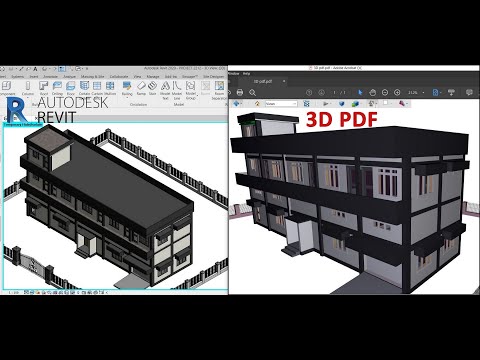
Task: Click the scrolling mode icon in Acrobat toolbar
Action: pos(452,92)
